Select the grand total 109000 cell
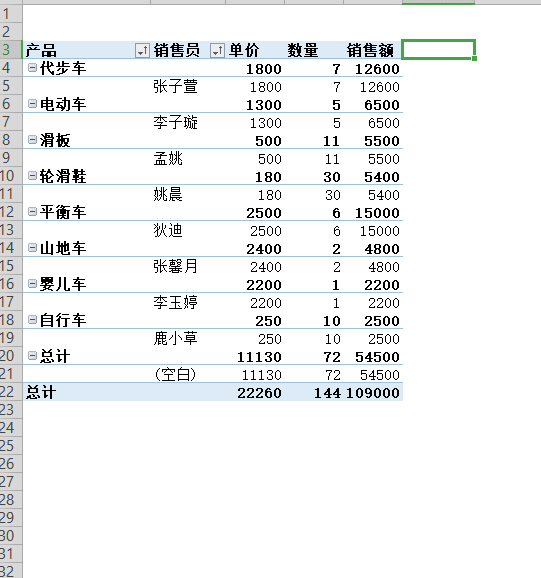The height and width of the screenshot is (578, 541). coord(373,392)
